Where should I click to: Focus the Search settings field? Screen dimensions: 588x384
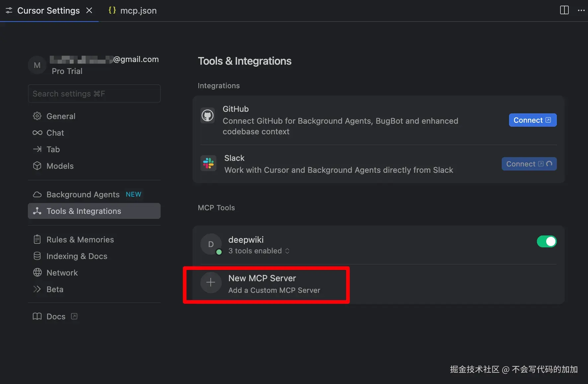94,94
